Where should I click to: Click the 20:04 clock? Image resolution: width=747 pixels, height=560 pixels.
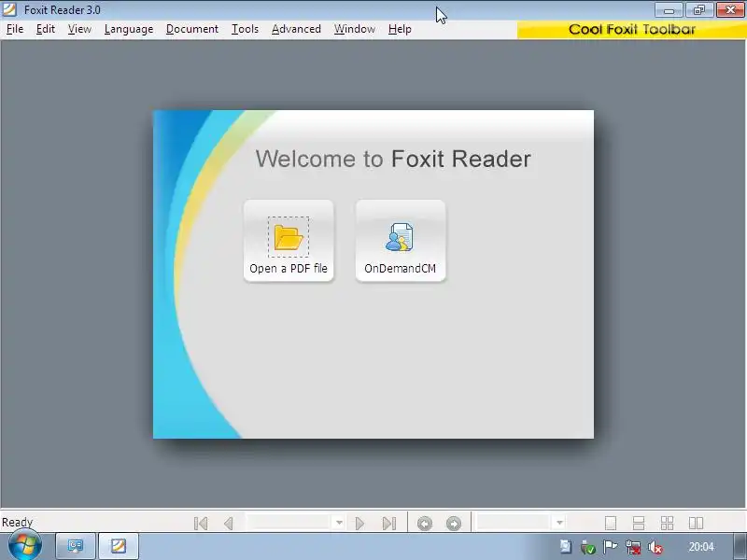click(701, 547)
